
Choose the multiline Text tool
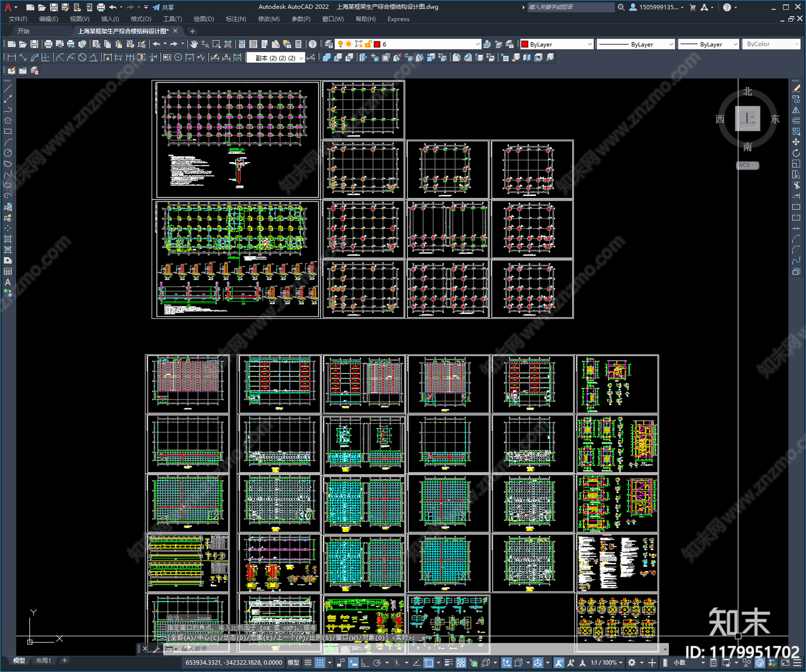tap(8, 283)
